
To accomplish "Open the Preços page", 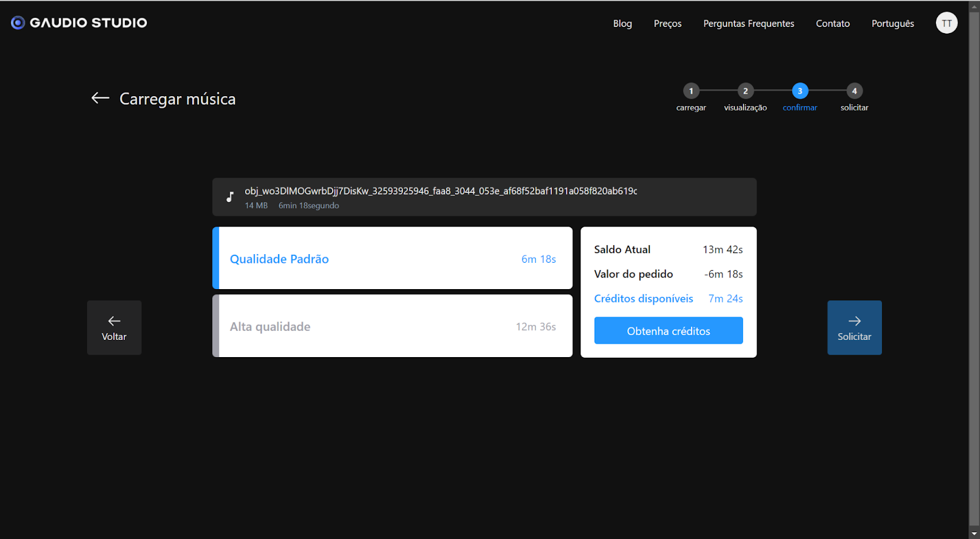I will pyautogui.click(x=668, y=23).
